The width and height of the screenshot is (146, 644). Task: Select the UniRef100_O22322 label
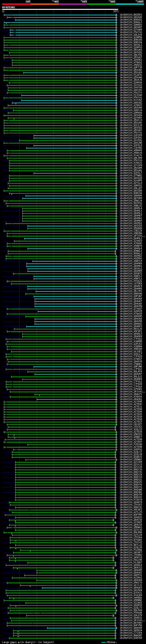[x=131, y=85]
